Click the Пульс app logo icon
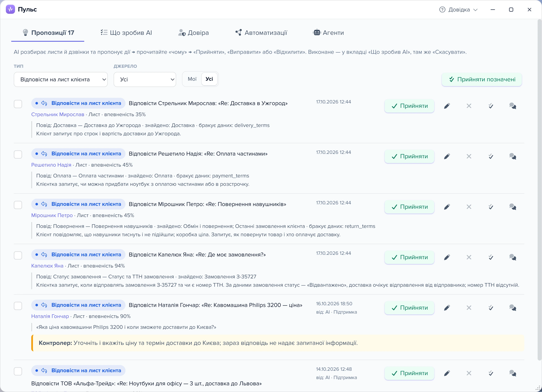The width and height of the screenshot is (542, 392). (10, 9)
